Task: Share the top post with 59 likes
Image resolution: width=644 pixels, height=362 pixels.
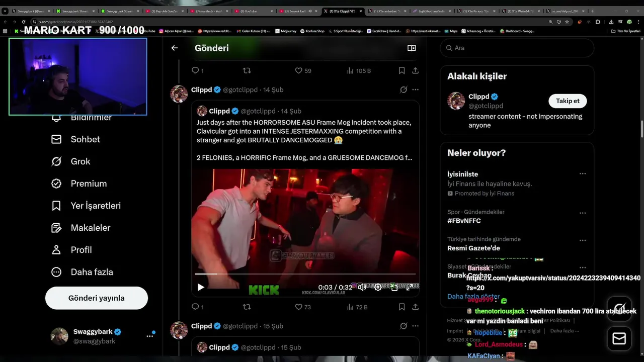Action: [416, 70]
